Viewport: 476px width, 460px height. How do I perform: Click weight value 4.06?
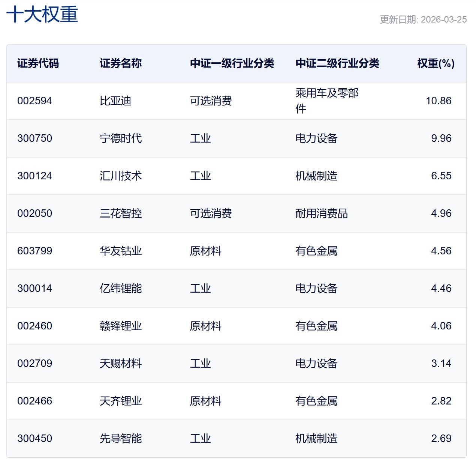point(441,326)
